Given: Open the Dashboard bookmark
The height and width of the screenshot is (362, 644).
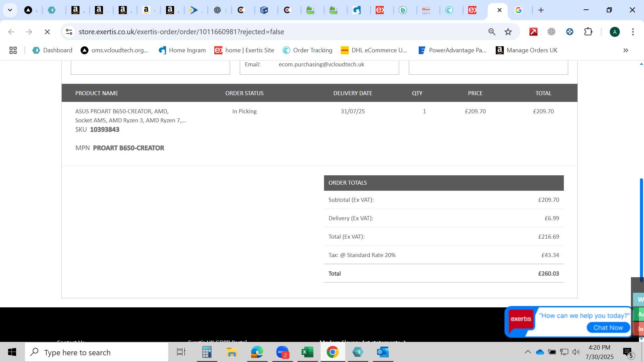Looking at the screenshot, I should click(52, 50).
